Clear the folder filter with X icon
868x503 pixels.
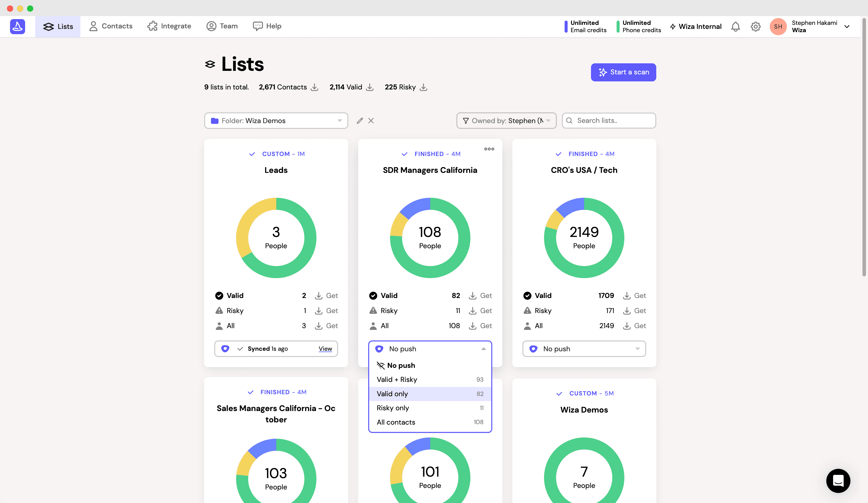coord(371,121)
